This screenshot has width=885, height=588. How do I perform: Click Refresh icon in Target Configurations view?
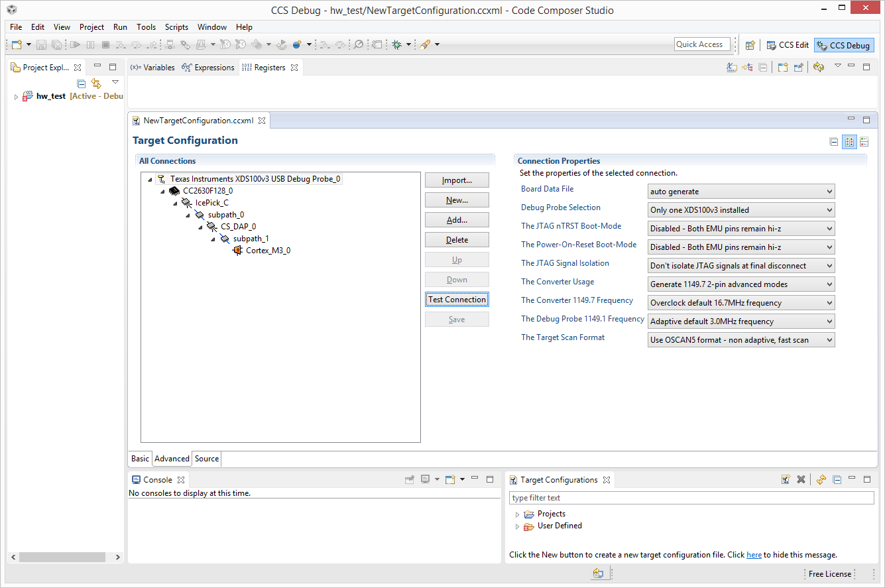[x=821, y=479]
